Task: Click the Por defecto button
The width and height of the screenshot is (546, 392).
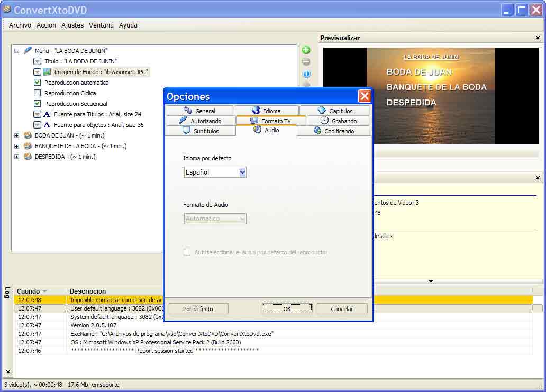Action: click(198, 309)
